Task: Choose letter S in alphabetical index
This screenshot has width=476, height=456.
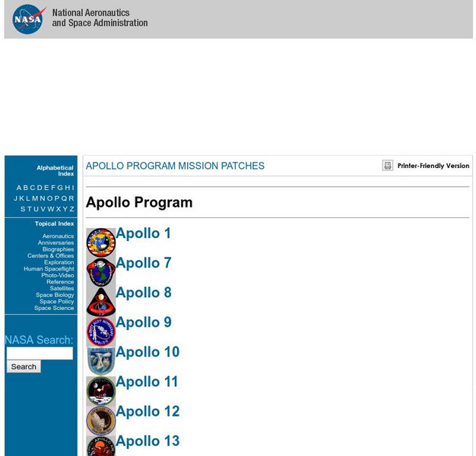Action: [23, 209]
